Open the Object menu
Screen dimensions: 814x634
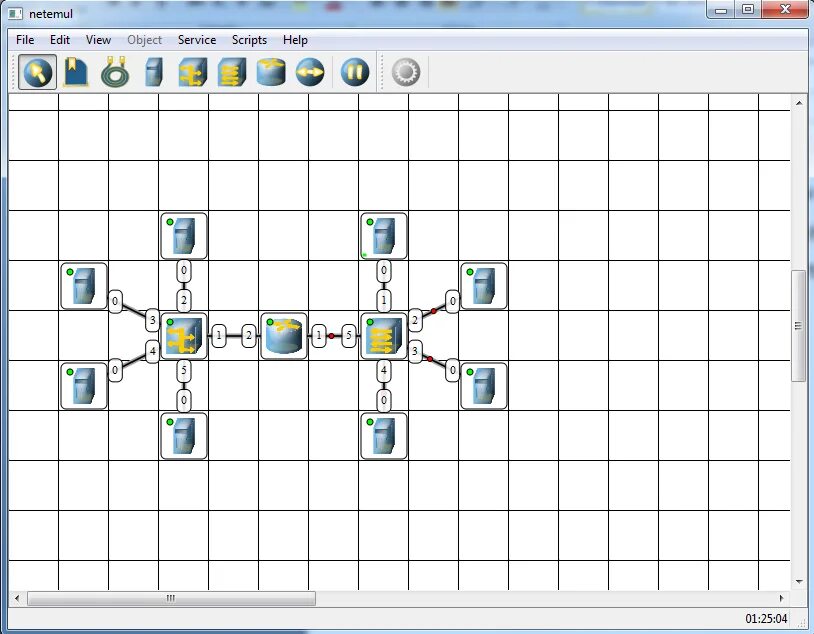click(144, 40)
